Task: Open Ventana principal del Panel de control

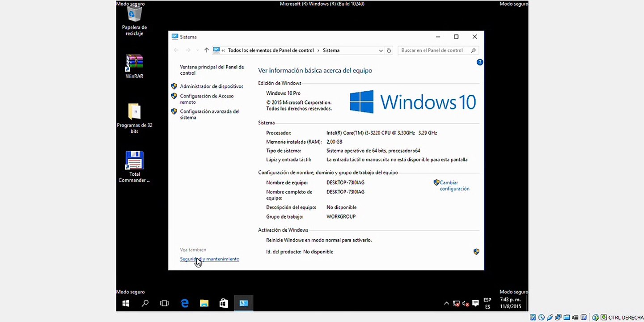Action: [x=212, y=70]
